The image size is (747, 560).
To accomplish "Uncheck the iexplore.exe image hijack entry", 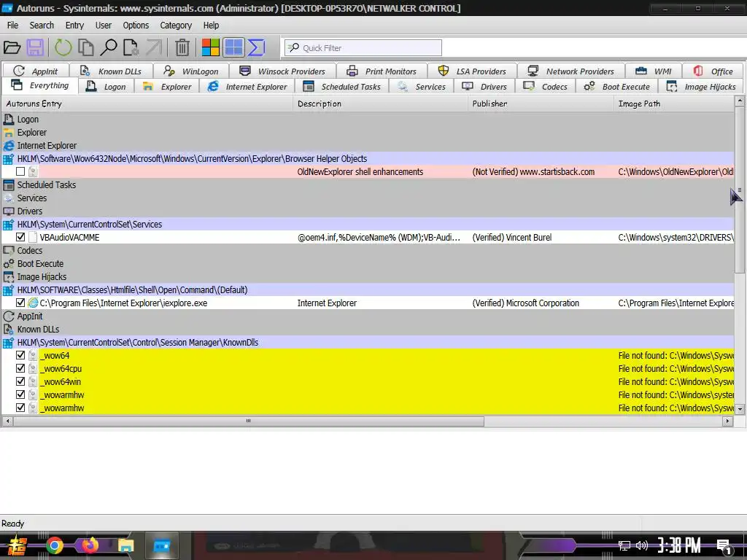I will [x=20, y=303].
